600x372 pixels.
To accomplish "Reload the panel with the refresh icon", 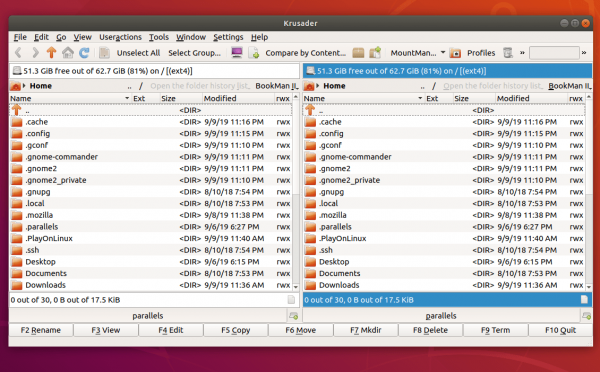I will [x=84, y=52].
